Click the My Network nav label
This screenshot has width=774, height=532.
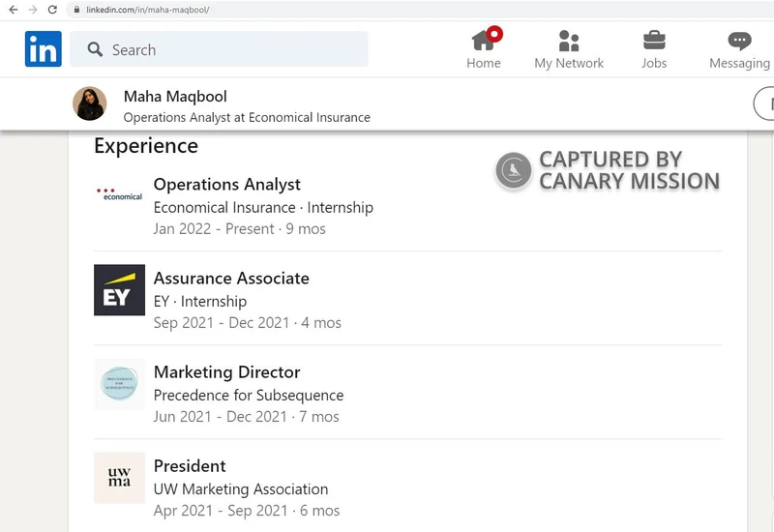(569, 63)
